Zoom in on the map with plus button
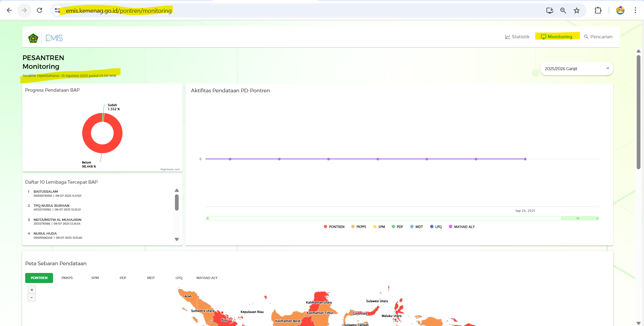This screenshot has height=326, width=644. (32, 290)
